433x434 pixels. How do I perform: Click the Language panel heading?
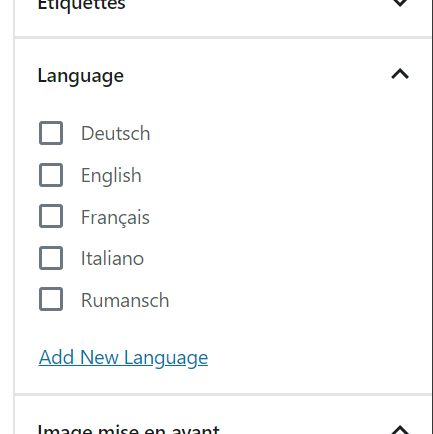coord(81,76)
